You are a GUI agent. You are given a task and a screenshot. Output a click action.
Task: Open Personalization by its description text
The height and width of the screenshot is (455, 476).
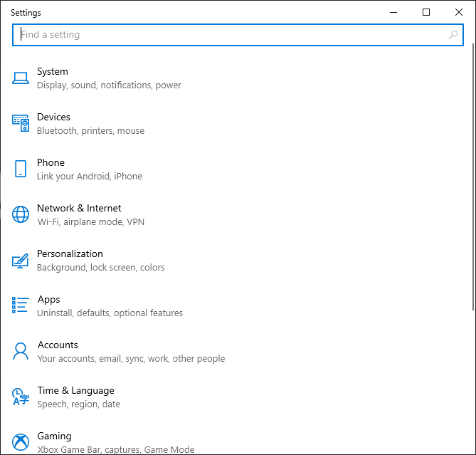(x=100, y=268)
